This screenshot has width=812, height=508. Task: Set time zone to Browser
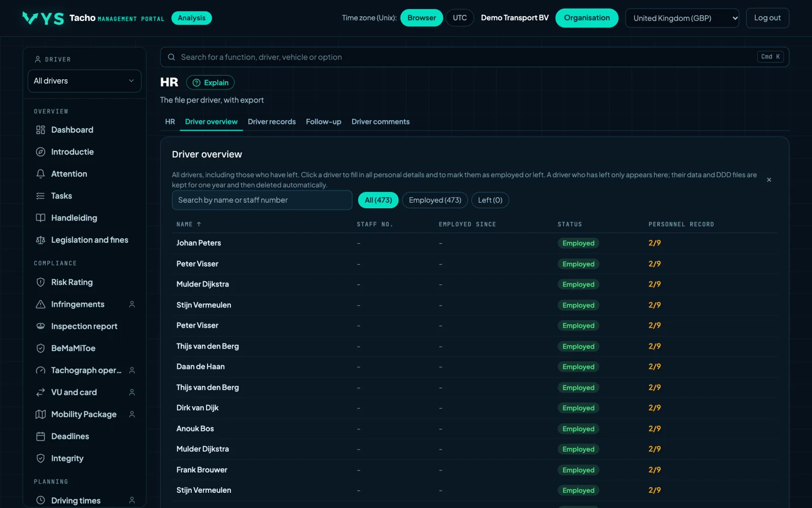(422, 18)
